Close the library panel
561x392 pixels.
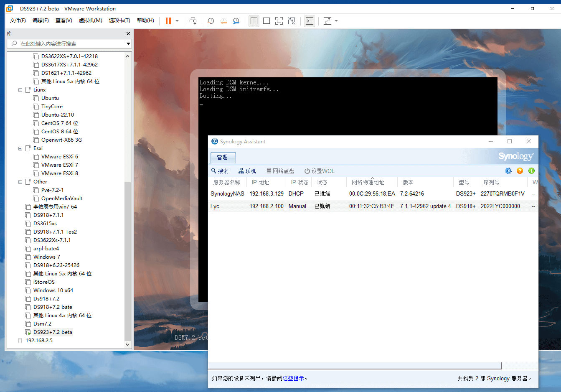coord(128,34)
